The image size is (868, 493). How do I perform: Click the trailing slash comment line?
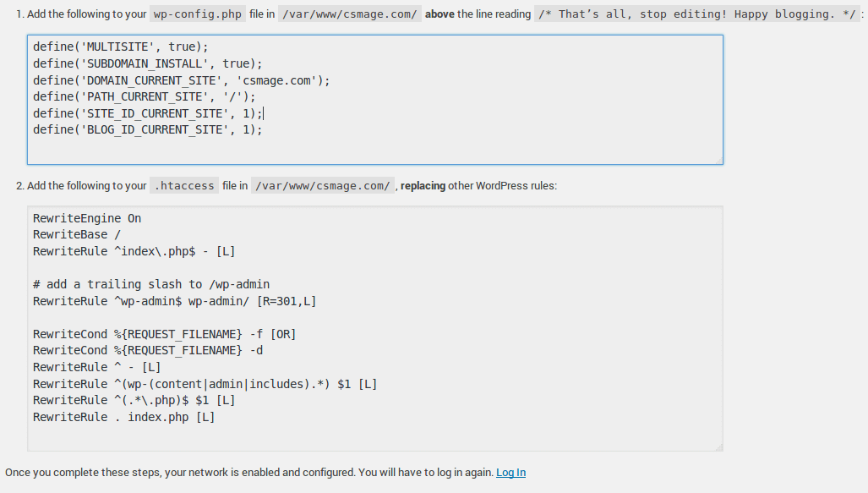pos(151,284)
